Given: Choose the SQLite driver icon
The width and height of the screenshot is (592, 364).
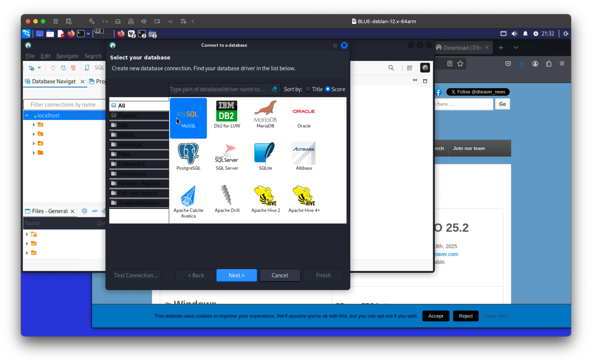Looking at the screenshot, I should coord(265,153).
